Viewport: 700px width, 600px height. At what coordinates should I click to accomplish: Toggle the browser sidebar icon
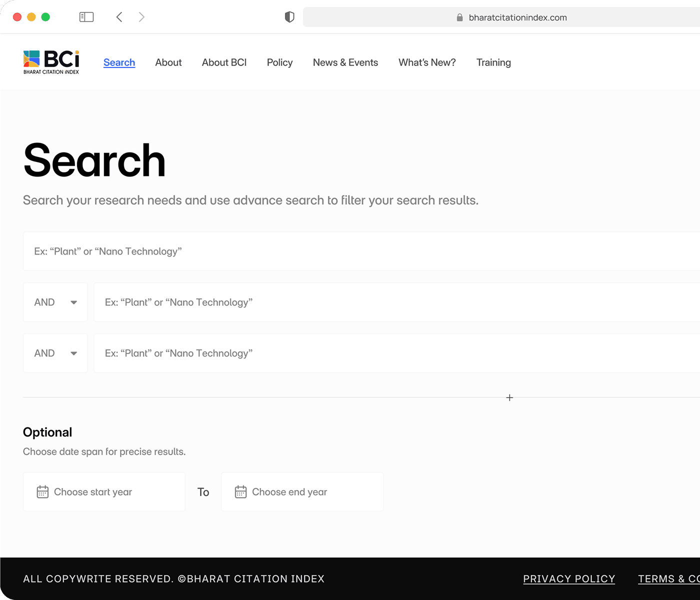click(86, 17)
